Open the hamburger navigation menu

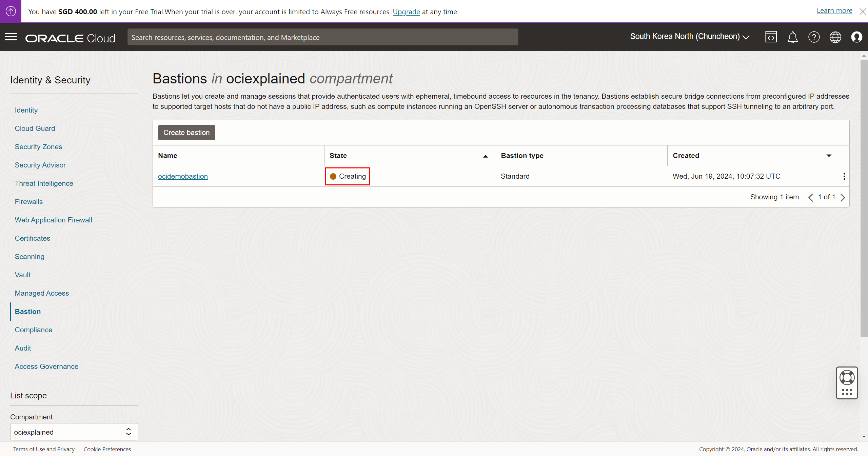11,37
